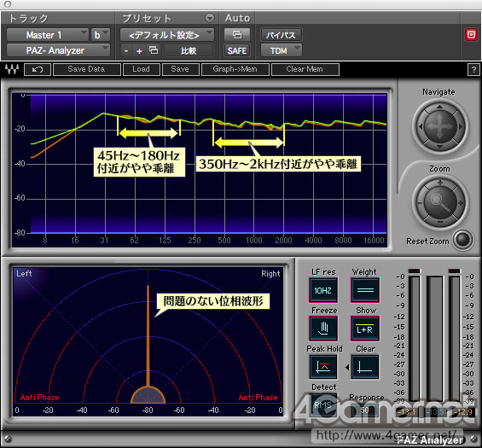Viewport: 482px width, 448px height.
Task: Click the -12.9 peak readout
Action: pyautogui.click(x=464, y=412)
